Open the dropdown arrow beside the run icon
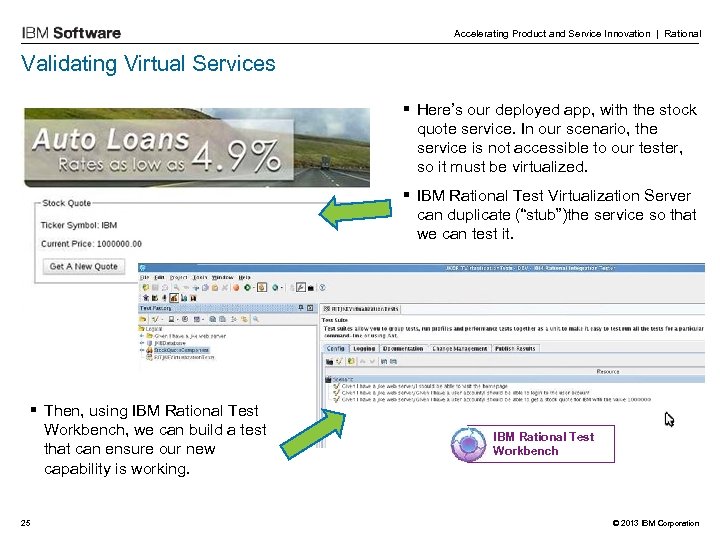The image size is (720, 540). (254, 288)
